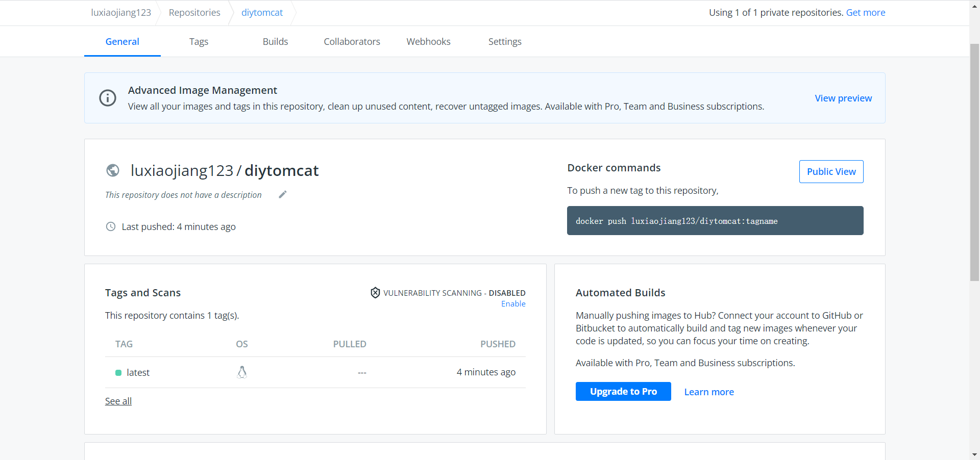
Task: Click the pencil icon to edit description
Action: [283, 194]
